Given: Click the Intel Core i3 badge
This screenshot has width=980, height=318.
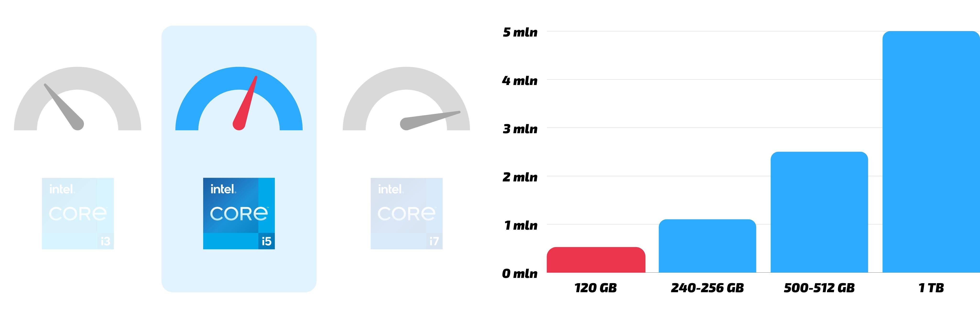Looking at the screenshot, I should point(78,213).
